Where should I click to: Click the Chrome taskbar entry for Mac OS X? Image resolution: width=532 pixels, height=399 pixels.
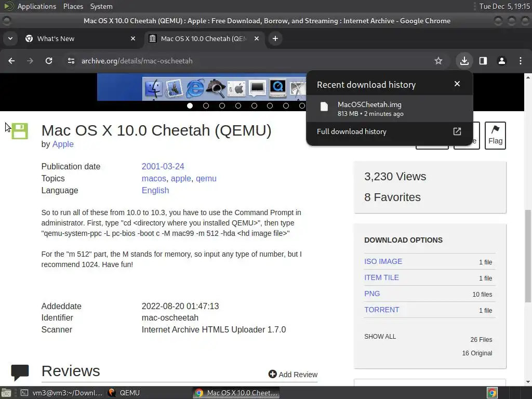(236, 393)
